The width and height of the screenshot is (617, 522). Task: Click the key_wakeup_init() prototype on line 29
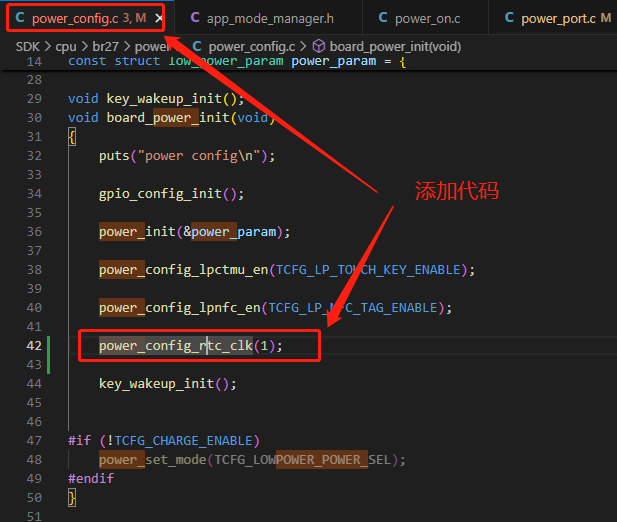tap(156, 98)
